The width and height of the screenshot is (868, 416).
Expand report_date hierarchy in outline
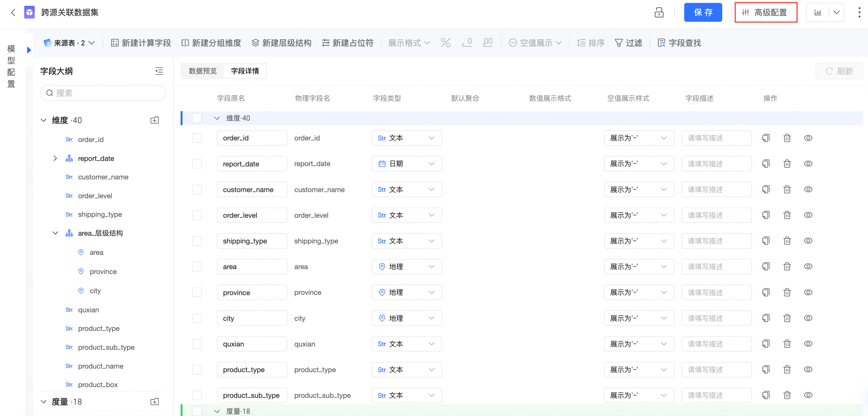click(x=55, y=158)
